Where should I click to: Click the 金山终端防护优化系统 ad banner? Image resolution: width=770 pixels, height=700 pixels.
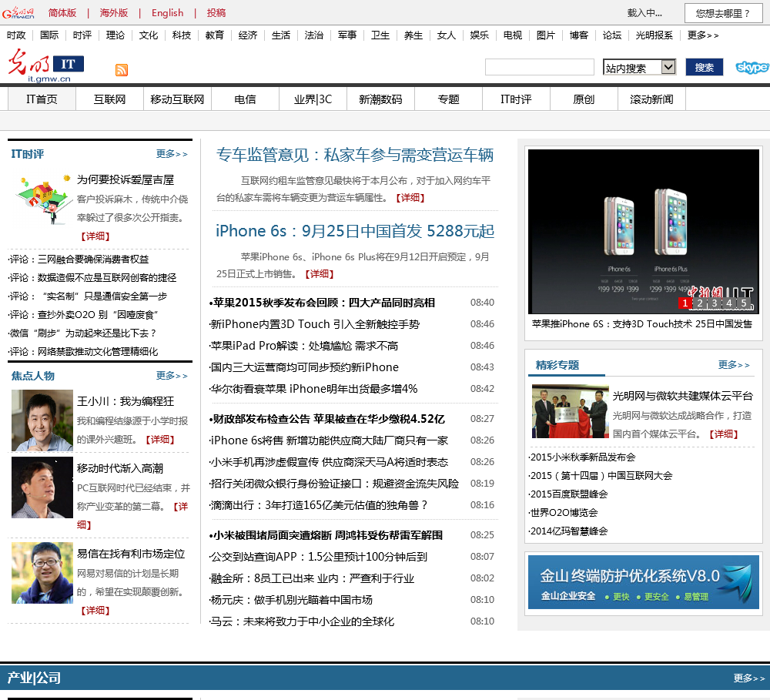pyautogui.click(x=643, y=582)
